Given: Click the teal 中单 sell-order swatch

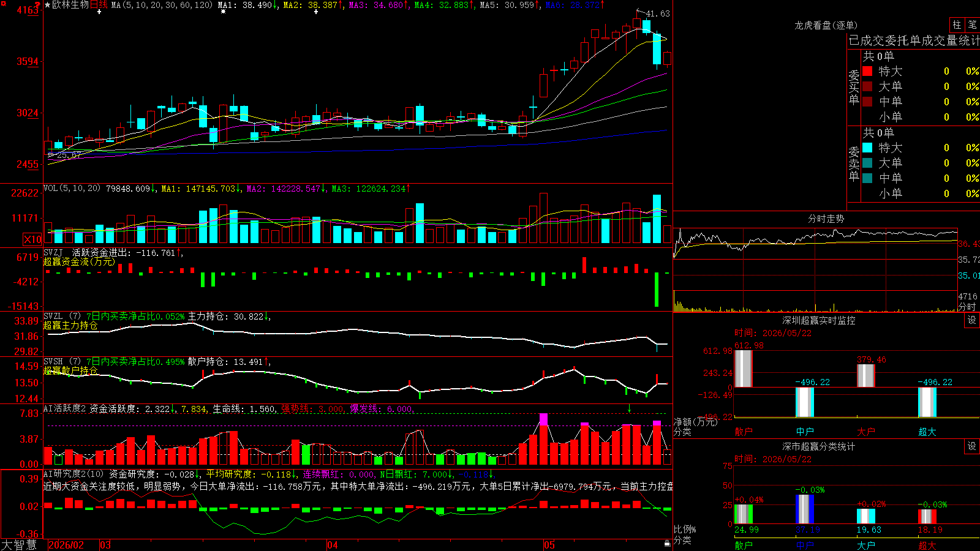Looking at the screenshot, I should point(867,178).
